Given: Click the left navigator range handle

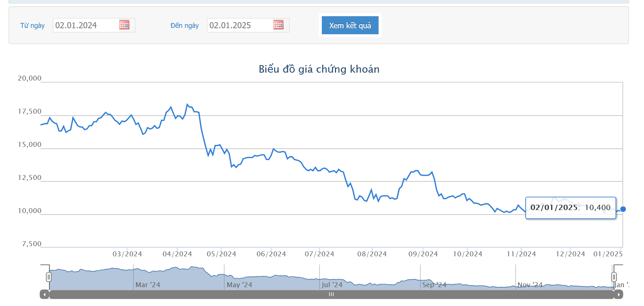Looking at the screenshot, I should (48, 277).
